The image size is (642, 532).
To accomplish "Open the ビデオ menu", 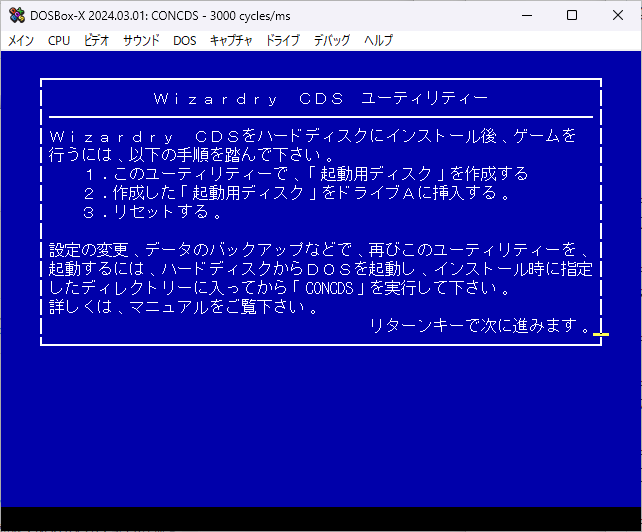I will 96,41.
